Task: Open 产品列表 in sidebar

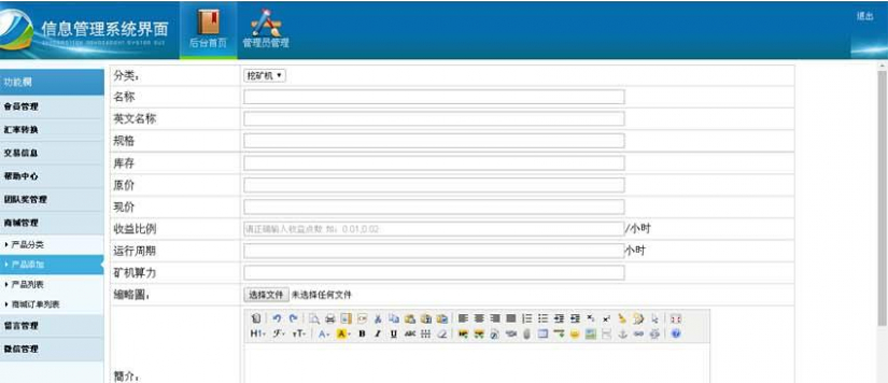Action: point(27,284)
